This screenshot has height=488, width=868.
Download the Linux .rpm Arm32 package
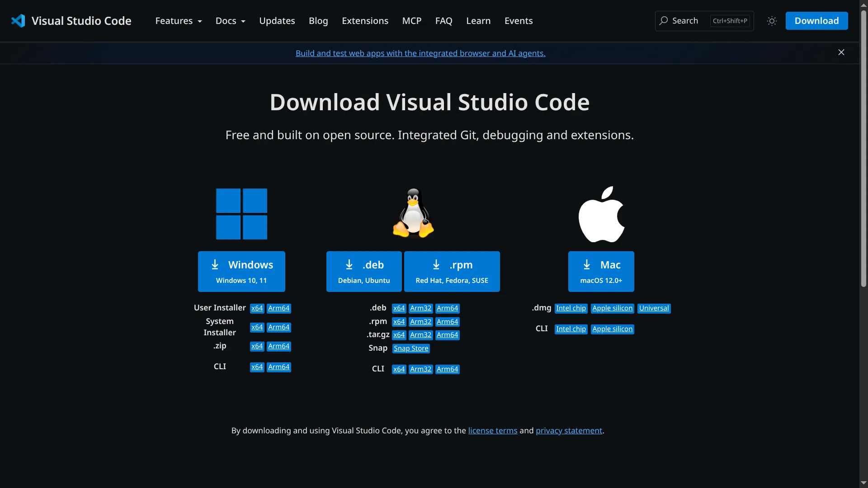point(421,322)
